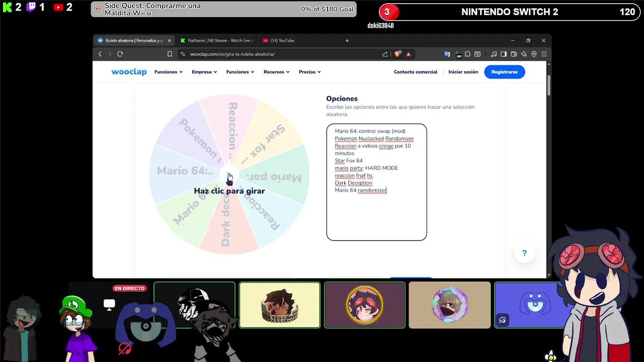Open a new tab with the plus button
The image size is (644, 362).
[x=347, y=40]
